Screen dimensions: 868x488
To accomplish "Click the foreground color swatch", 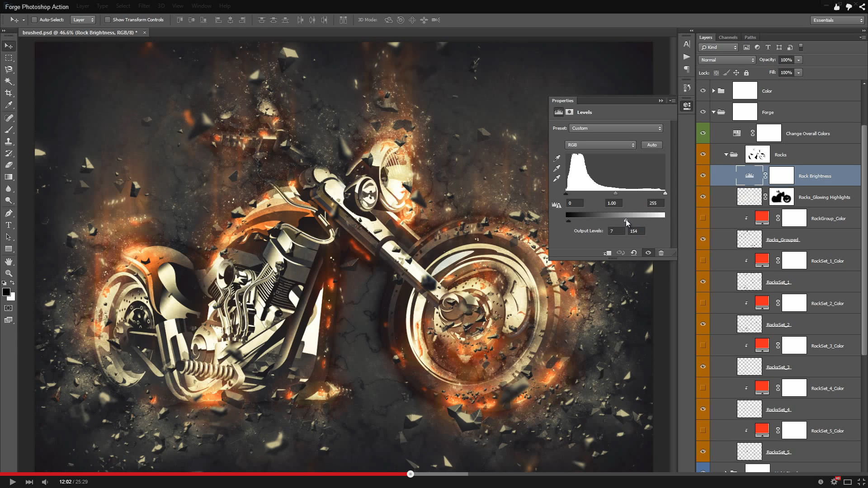I will coord(6,292).
